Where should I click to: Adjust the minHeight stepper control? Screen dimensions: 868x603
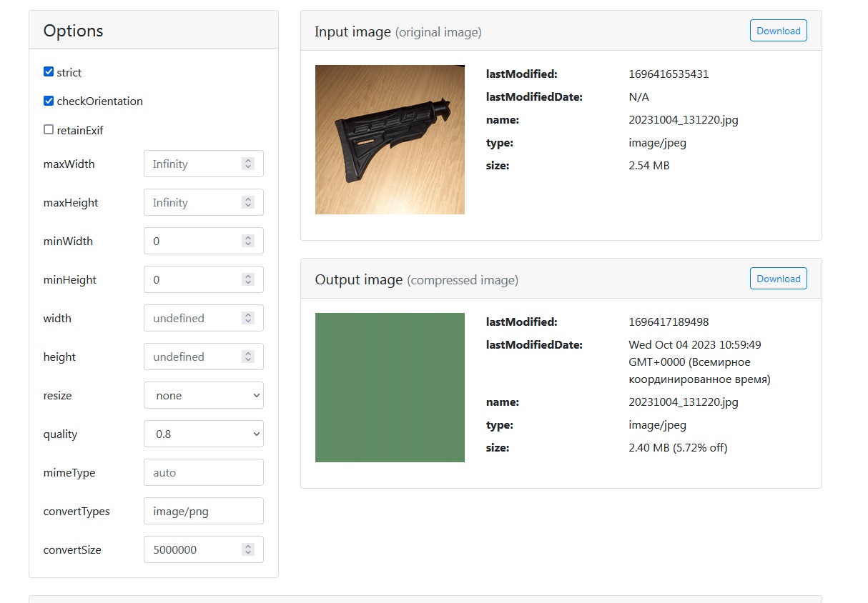248,279
